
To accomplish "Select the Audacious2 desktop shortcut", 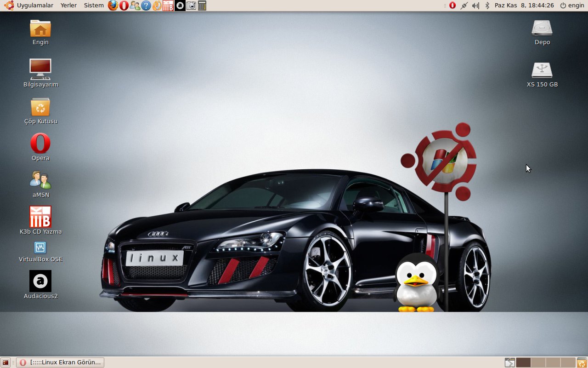I will click(40, 285).
